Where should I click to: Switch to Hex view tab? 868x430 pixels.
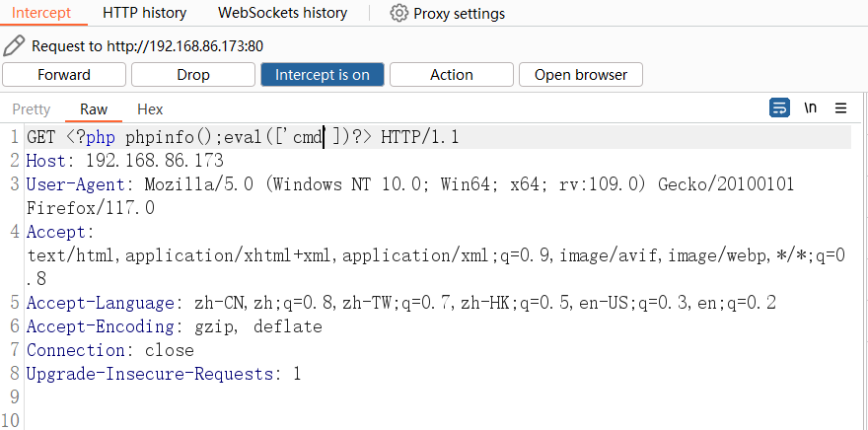point(150,109)
